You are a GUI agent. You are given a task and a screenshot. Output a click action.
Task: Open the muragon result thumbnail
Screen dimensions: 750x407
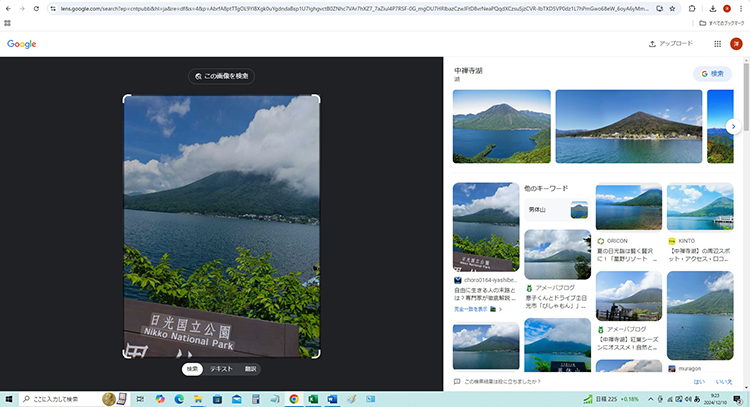coord(700,316)
